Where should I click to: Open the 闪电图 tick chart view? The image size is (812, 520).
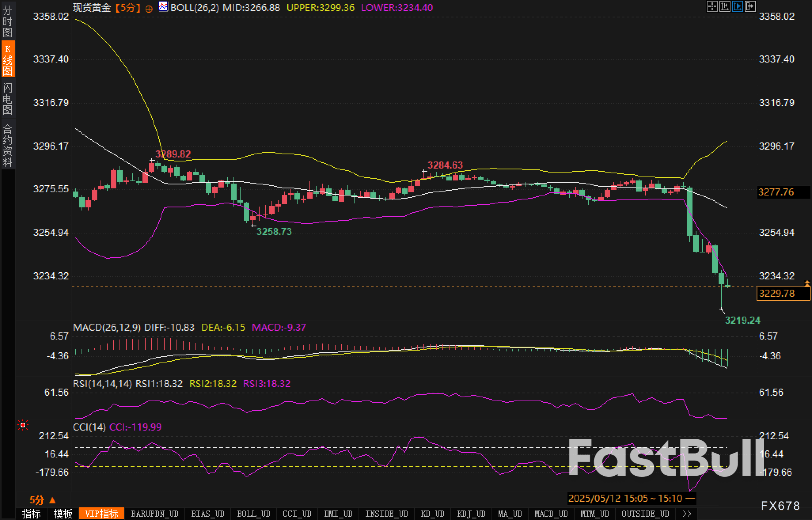point(8,99)
